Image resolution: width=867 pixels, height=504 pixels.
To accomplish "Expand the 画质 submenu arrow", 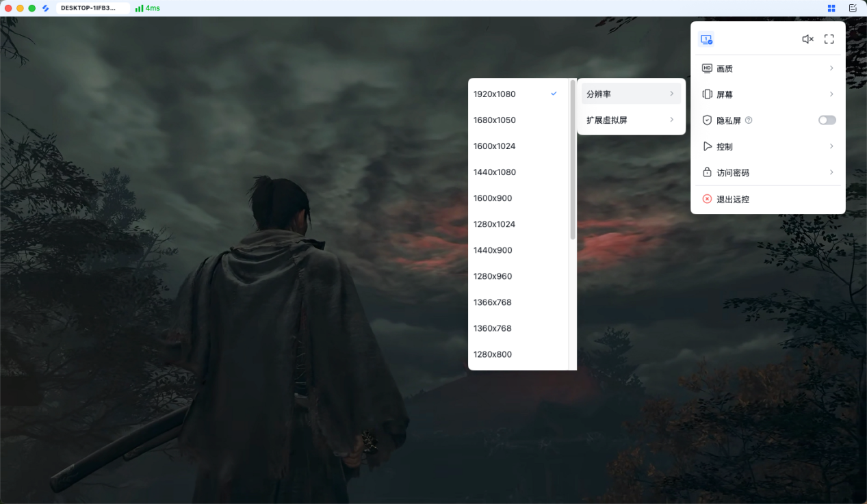I will [x=831, y=68].
